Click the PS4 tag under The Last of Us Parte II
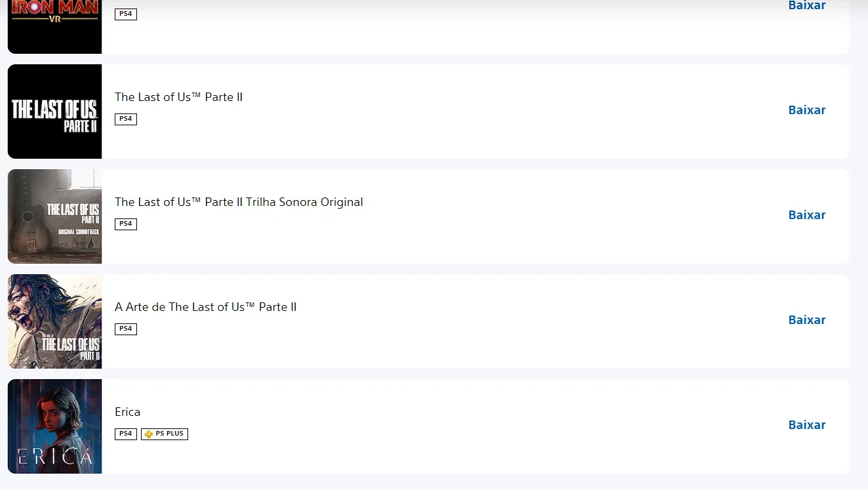The image size is (868, 490). coord(126,119)
